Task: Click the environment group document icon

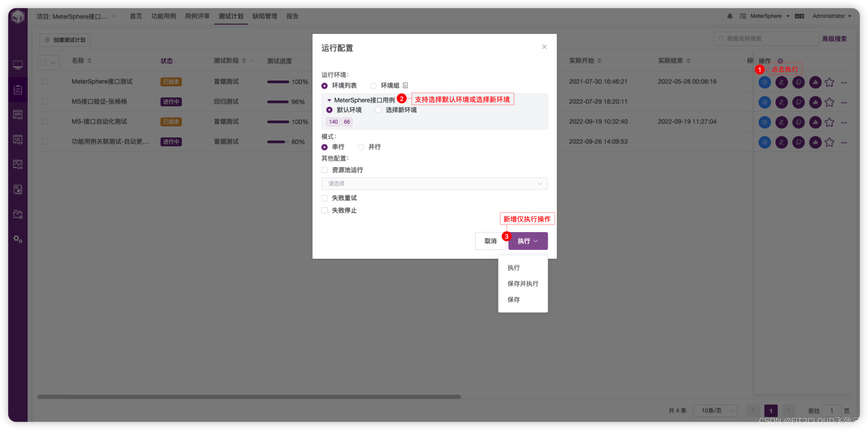Action: pyautogui.click(x=405, y=85)
